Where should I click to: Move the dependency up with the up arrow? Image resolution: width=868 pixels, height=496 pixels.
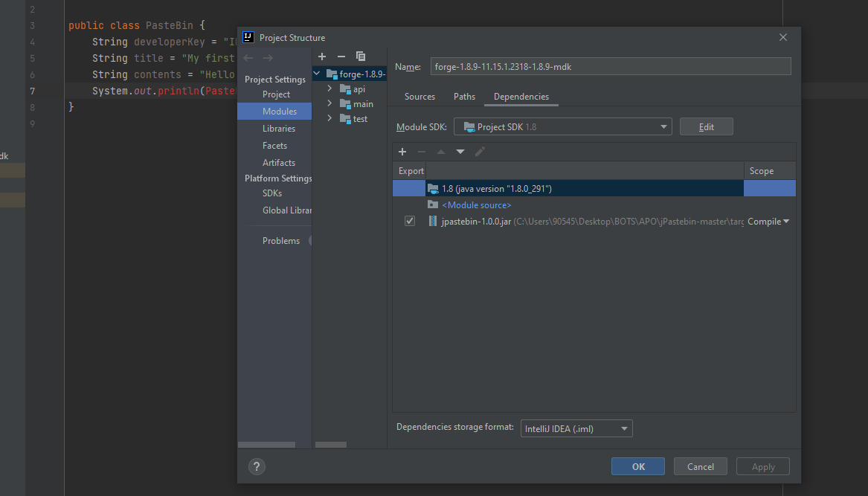point(441,152)
